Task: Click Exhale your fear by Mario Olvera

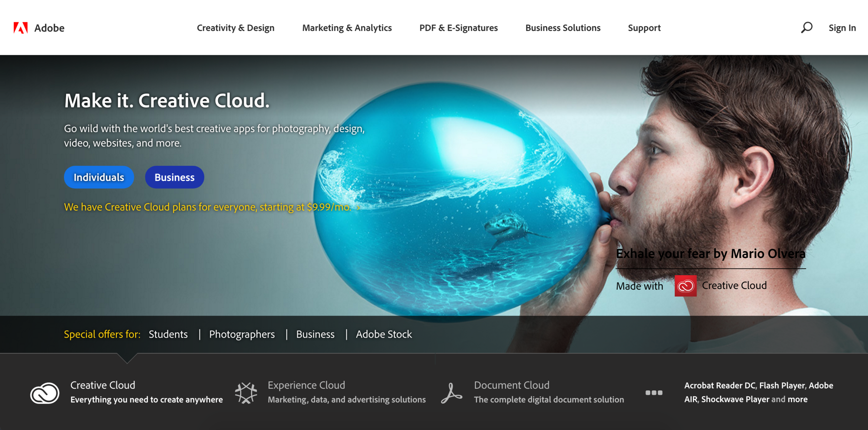Action: coord(710,254)
